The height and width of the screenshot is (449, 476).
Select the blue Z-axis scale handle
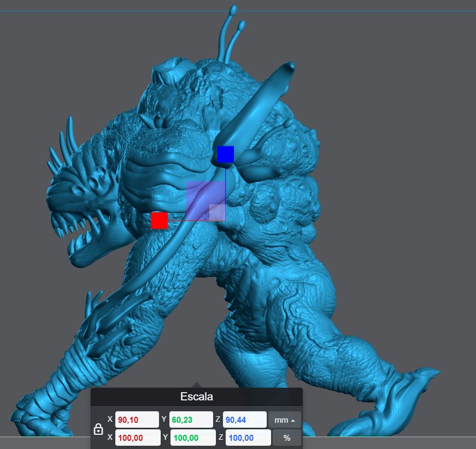[225, 155]
